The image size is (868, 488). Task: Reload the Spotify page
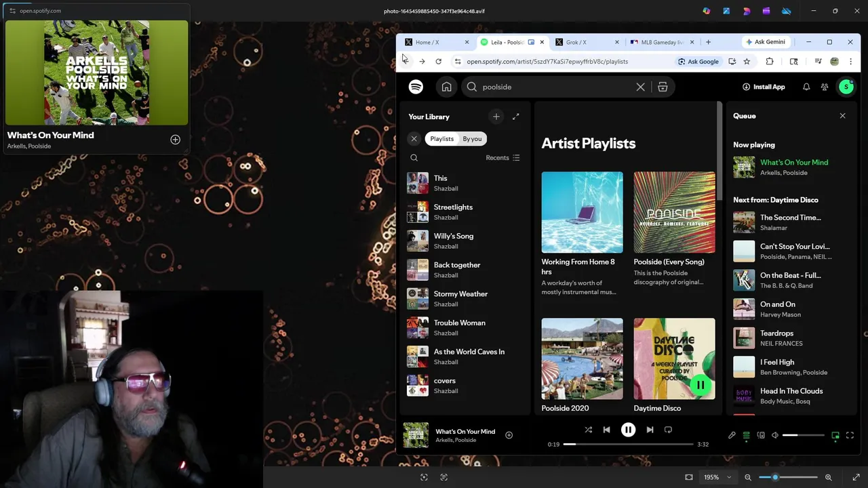[x=438, y=62]
